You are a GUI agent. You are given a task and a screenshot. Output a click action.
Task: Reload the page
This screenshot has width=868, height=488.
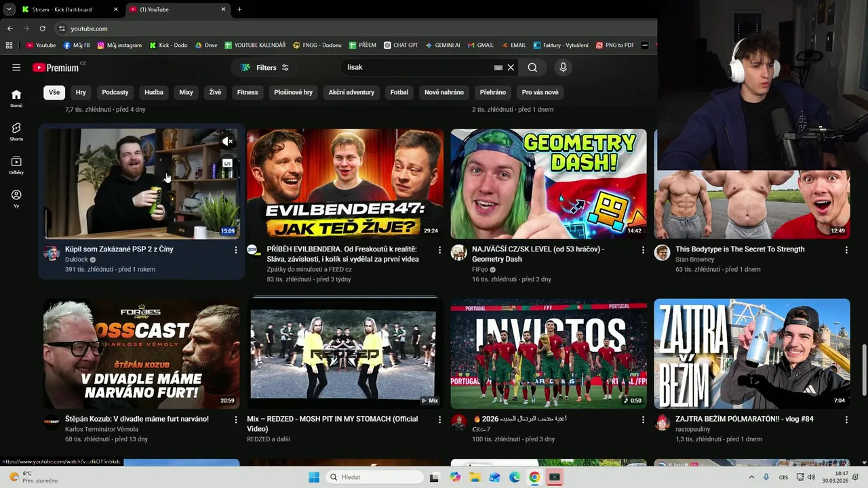[42, 28]
